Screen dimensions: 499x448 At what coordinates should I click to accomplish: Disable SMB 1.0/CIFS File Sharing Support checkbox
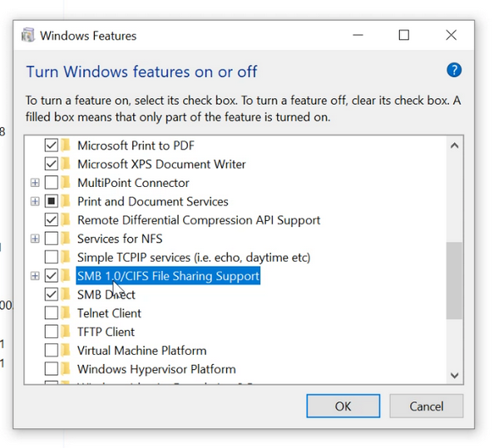pos(52,276)
